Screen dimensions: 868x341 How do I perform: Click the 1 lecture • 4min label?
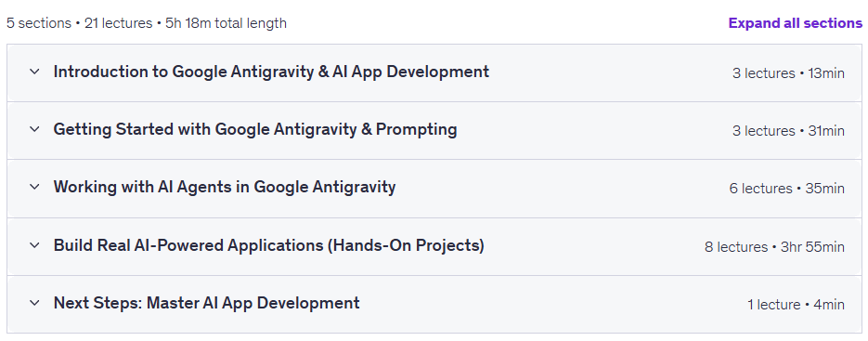point(796,305)
